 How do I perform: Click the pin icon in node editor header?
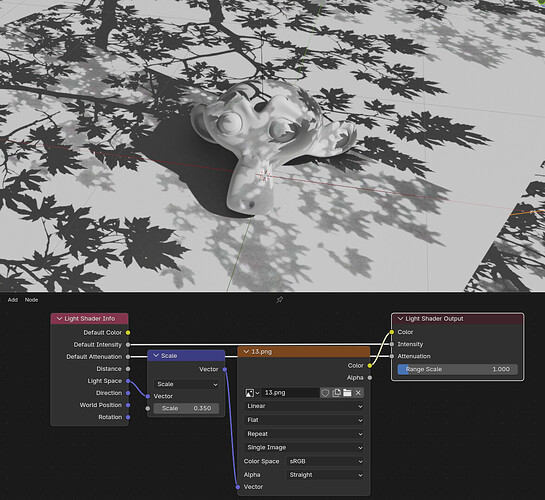click(279, 300)
